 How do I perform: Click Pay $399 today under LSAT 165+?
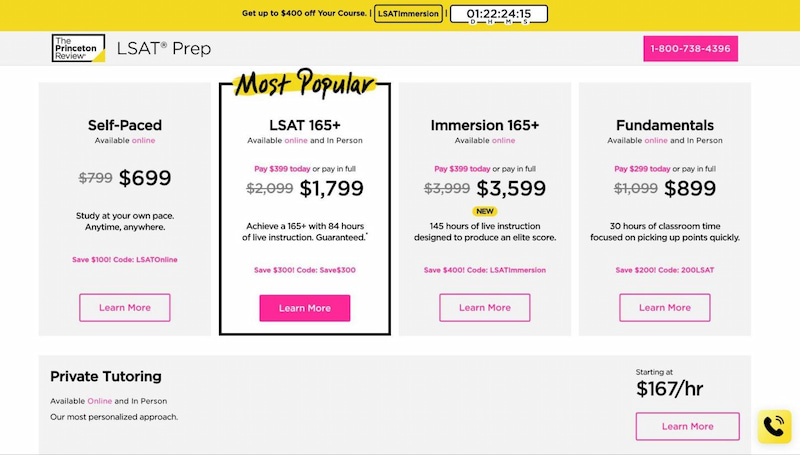click(282, 169)
